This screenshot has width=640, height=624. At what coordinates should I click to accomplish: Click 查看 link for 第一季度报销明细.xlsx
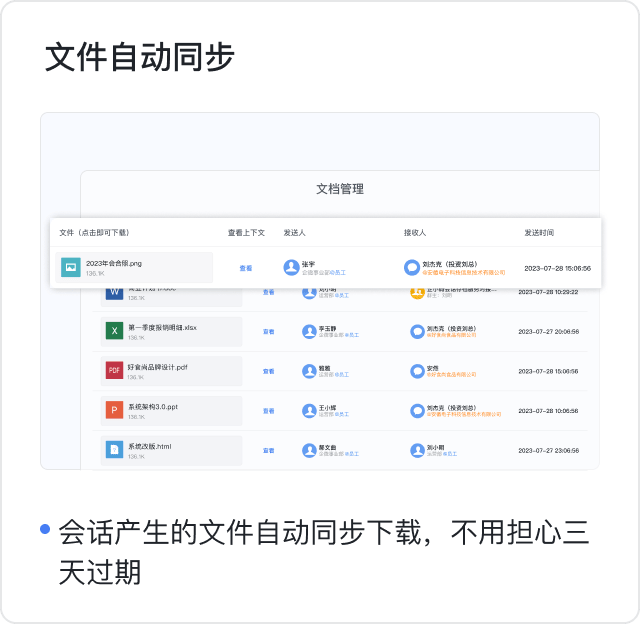(268, 331)
